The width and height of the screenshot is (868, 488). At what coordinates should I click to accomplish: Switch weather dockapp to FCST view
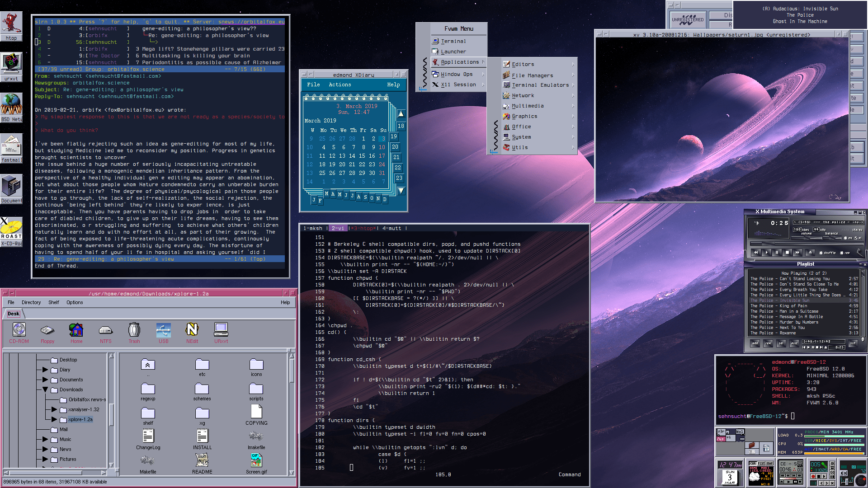pyautogui.click(x=761, y=464)
